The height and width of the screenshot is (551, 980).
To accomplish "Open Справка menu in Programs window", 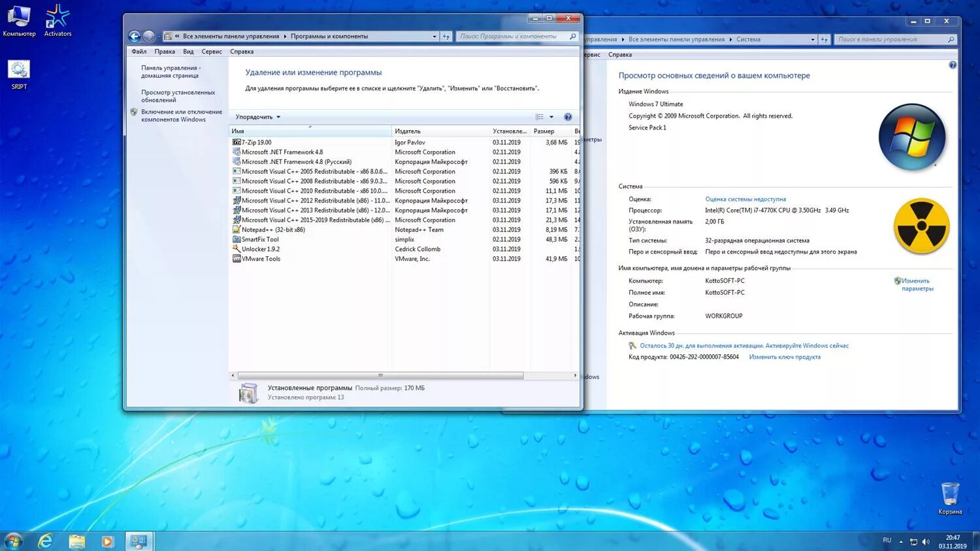I will tap(242, 52).
